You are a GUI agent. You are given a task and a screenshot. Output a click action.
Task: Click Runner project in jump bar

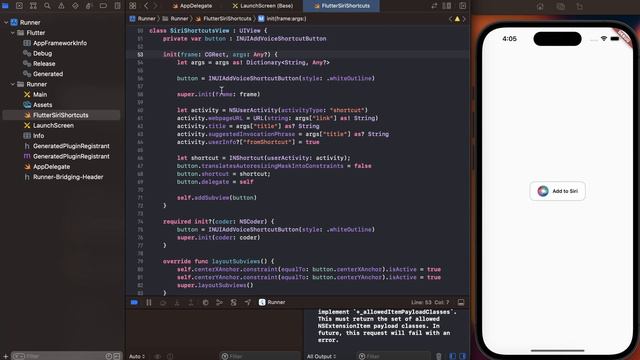pyautogui.click(x=142, y=19)
